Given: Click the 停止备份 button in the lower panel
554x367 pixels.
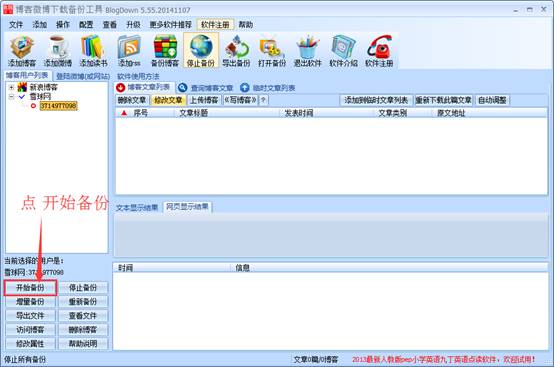Looking at the screenshot, I should coord(83,288).
